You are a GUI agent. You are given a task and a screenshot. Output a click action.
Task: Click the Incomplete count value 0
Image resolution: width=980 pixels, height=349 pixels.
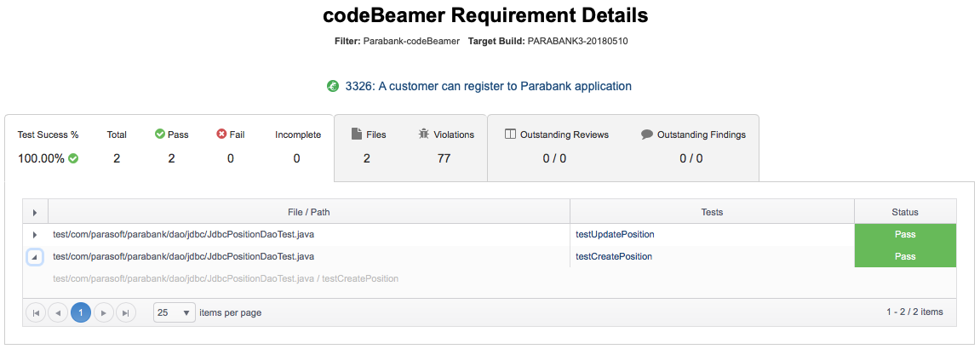click(x=296, y=158)
